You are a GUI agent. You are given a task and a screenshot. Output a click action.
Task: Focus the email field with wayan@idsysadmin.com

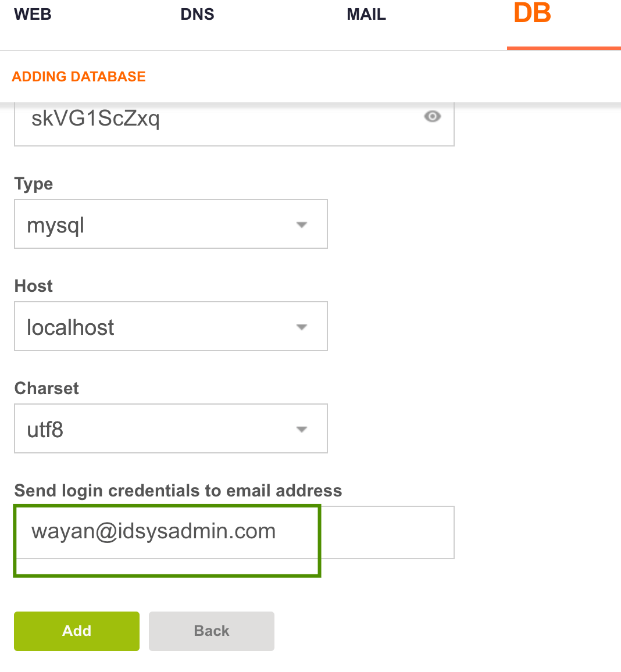click(x=234, y=532)
